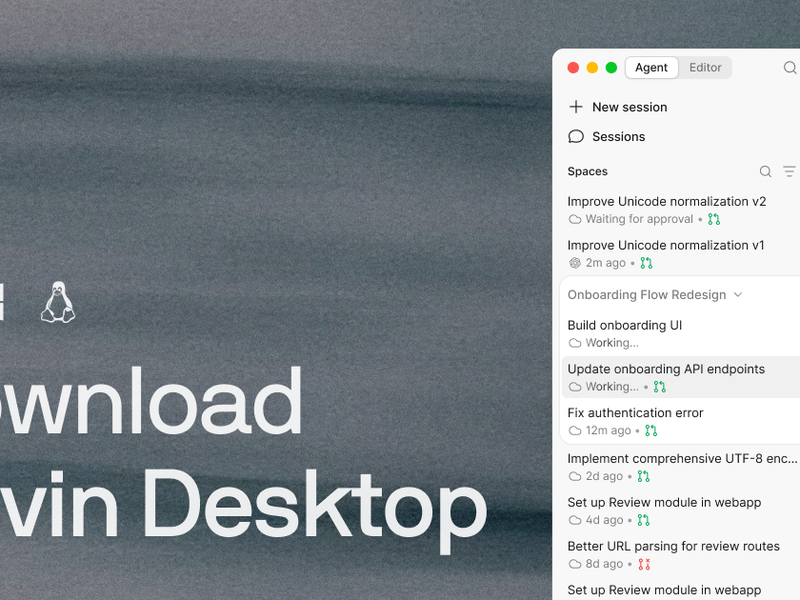Click cloud icon beside 4d ago
The width and height of the screenshot is (800, 600).
pyautogui.click(x=575, y=520)
